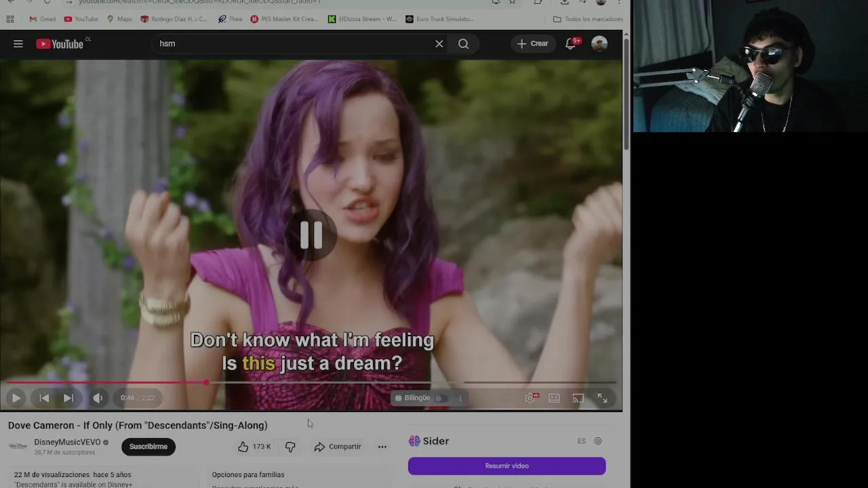Subscribe with the Suscribirme button
The height and width of the screenshot is (488, 868).
(x=148, y=447)
